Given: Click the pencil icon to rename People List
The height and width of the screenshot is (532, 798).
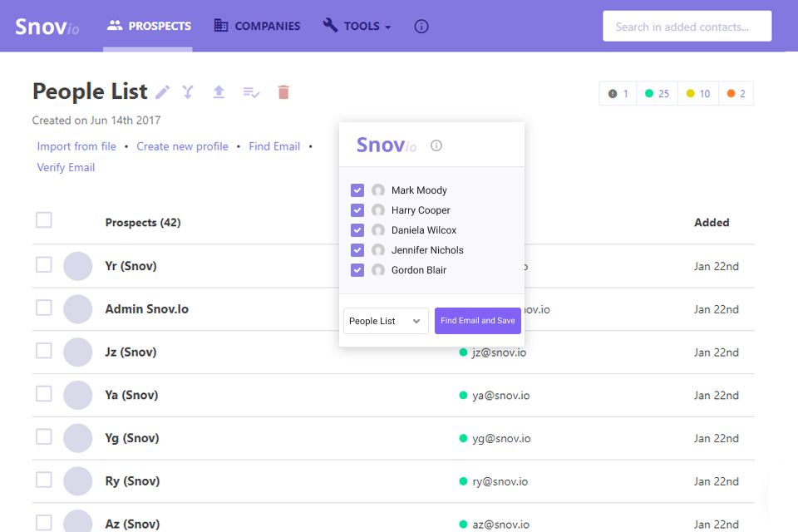Looking at the screenshot, I should 162,92.
